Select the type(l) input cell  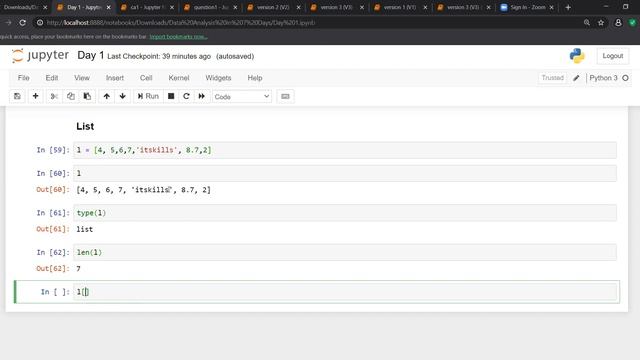tap(344, 213)
